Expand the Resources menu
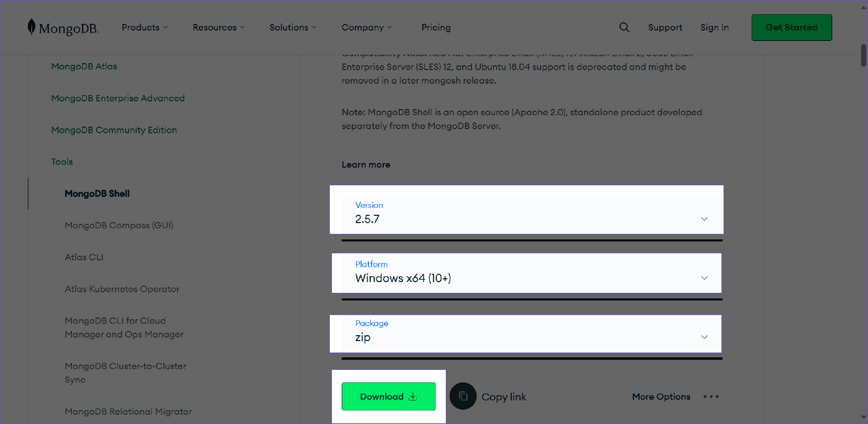The height and width of the screenshot is (424, 868). (x=219, y=27)
